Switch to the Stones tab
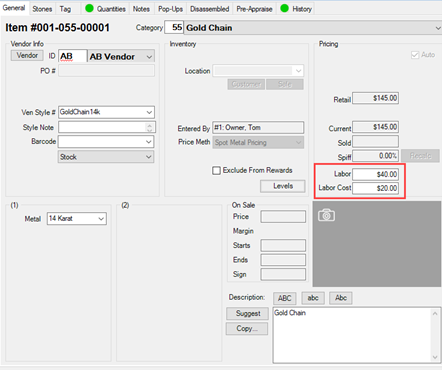The width and height of the screenshot is (442, 370). (x=42, y=9)
